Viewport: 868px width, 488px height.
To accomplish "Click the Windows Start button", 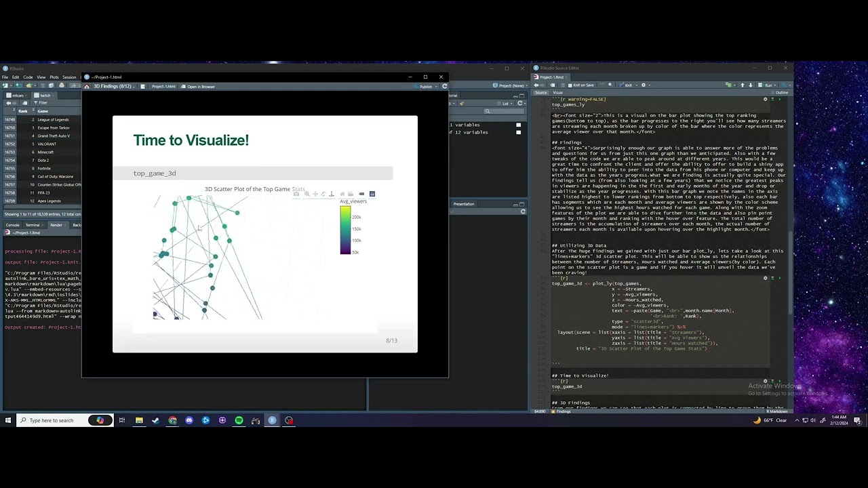I will (7, 420).
